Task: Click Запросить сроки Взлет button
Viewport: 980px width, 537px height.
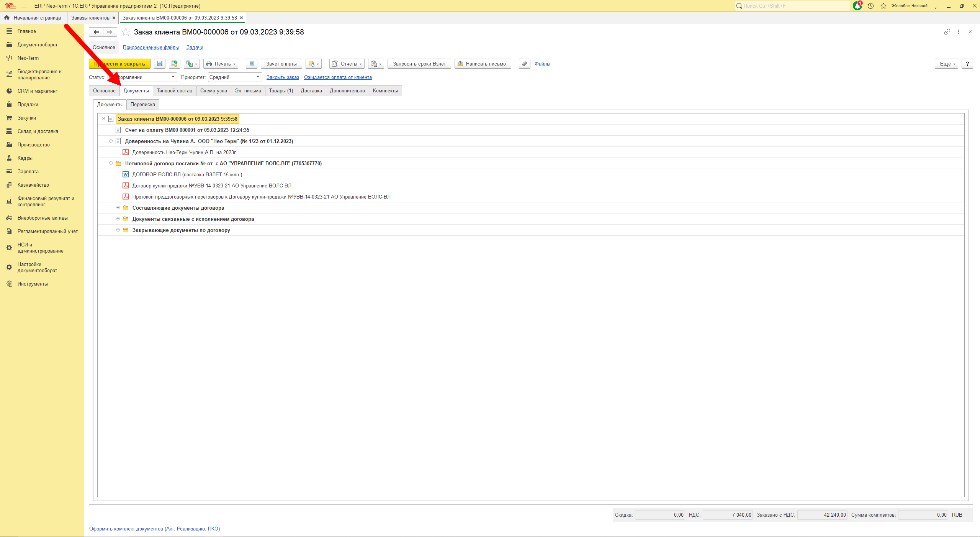Action: 419,64
